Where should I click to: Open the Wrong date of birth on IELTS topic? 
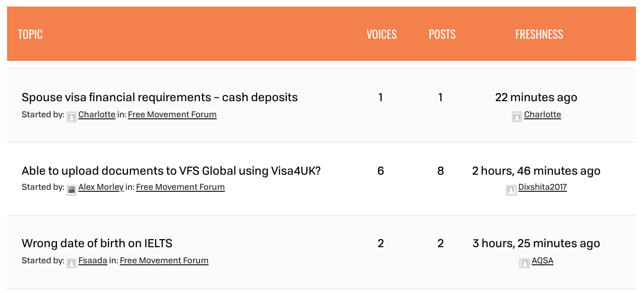coord(97,244)
